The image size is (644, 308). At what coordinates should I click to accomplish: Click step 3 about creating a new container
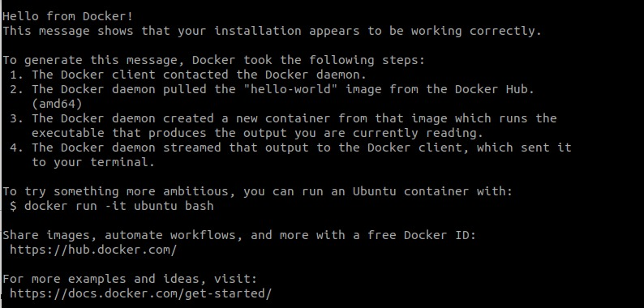[283, 118]
